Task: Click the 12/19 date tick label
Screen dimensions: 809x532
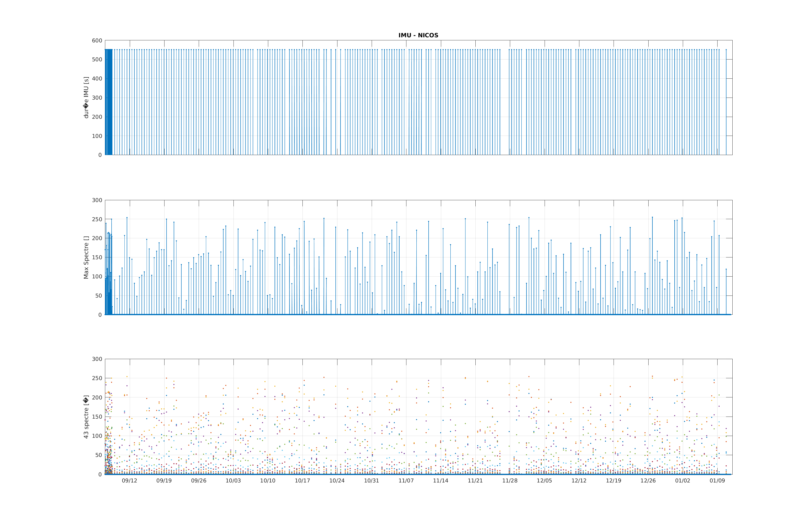Action: 614,481
